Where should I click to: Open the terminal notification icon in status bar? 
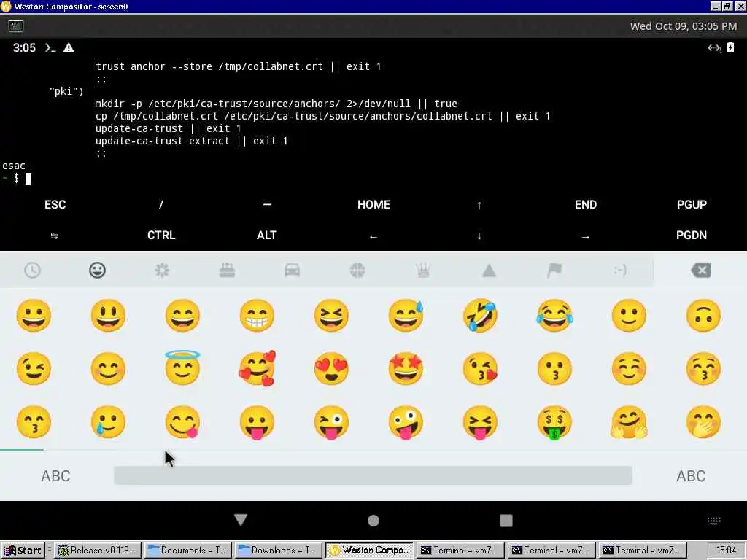[x=50, y=47]
